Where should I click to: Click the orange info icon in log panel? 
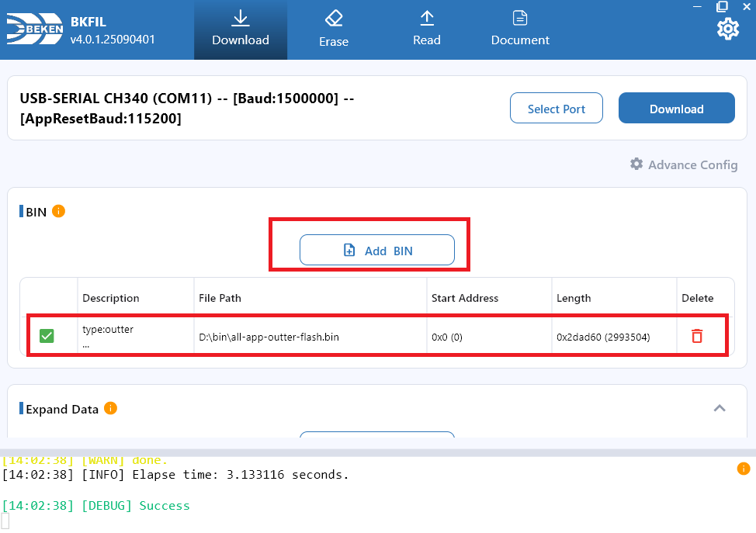(x=743, y=469)
